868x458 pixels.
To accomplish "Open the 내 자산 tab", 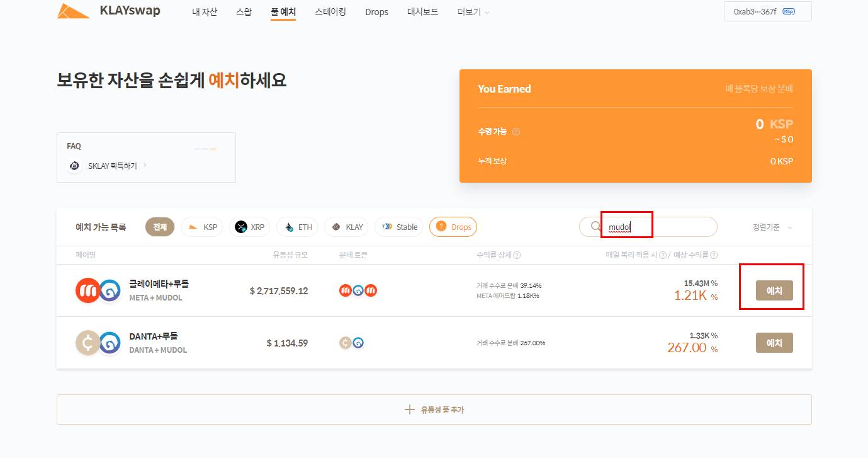I will point(205,11).
